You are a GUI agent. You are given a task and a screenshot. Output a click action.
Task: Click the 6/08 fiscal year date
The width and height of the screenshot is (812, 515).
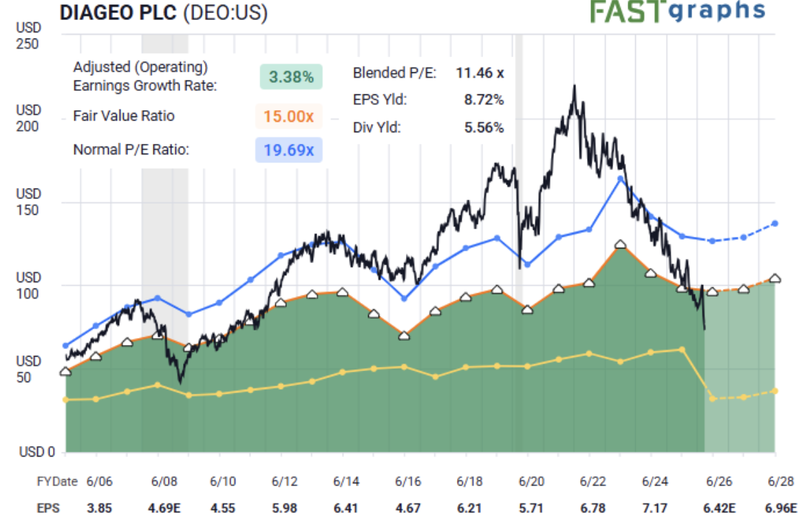pyautogui.click(x=164, y=482)
